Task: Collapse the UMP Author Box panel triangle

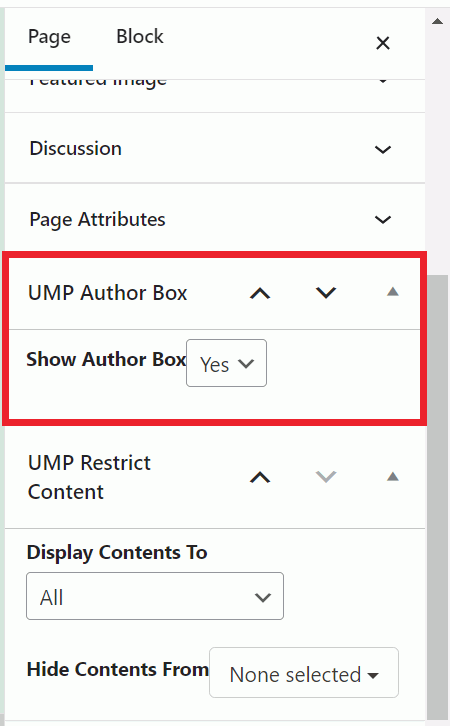Action: pyautogui.click(x=393, y=292)
